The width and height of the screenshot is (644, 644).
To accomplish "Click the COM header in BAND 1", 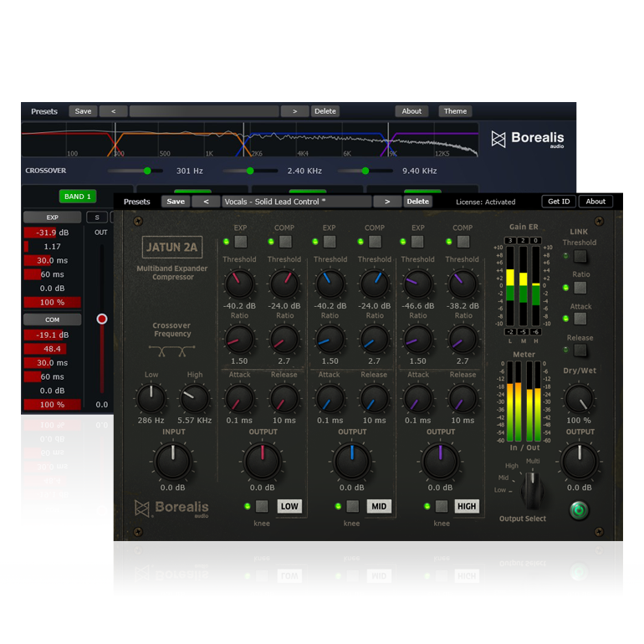I will pos(52,319).
